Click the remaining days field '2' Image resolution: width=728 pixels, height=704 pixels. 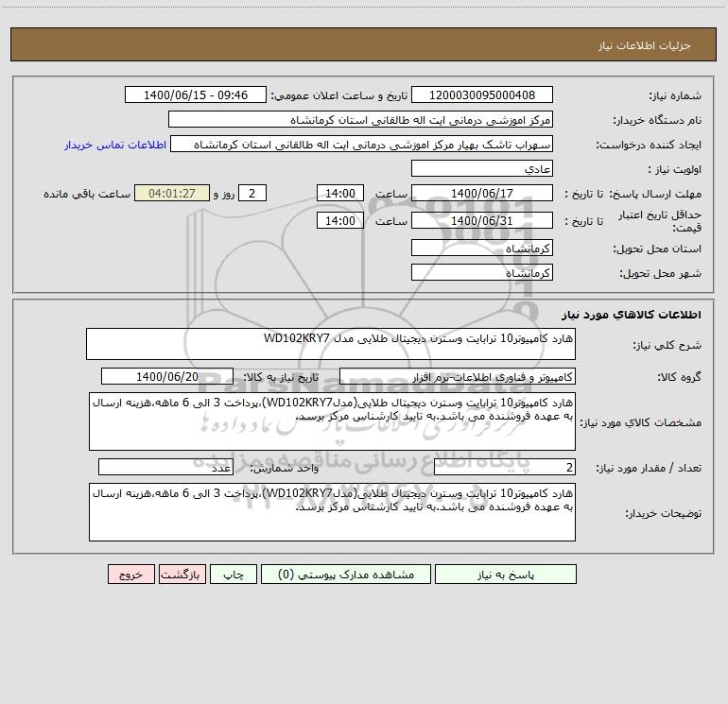[252, 193]
